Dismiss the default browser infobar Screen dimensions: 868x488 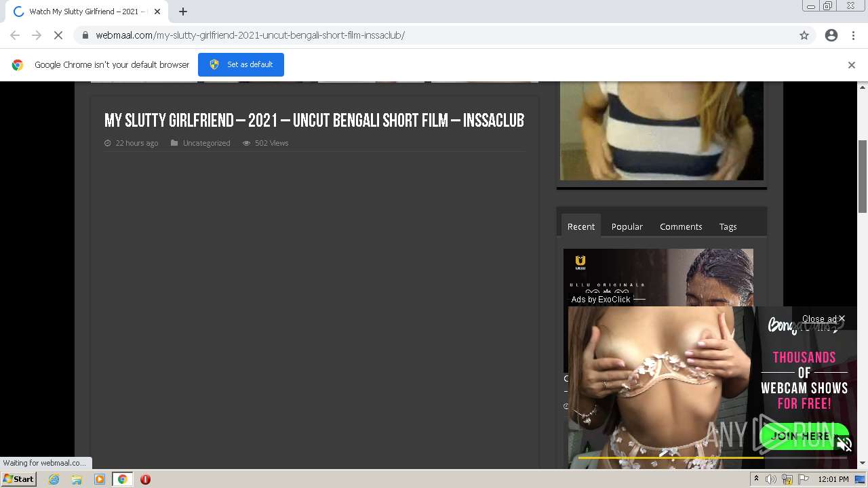coord(852,65)
